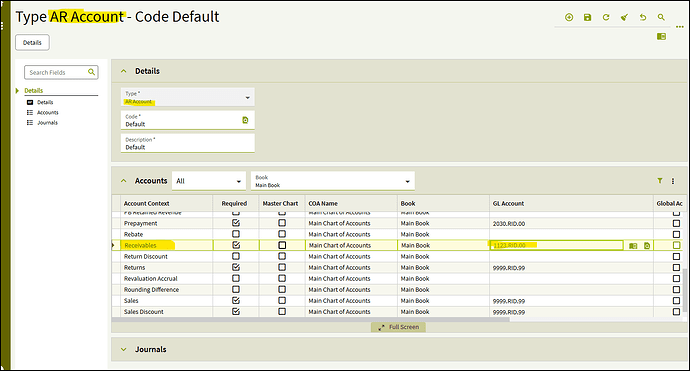The image size is (690, 371).
Task: Toggle Required checkbox for Receivables
Action: coord(236,245)
